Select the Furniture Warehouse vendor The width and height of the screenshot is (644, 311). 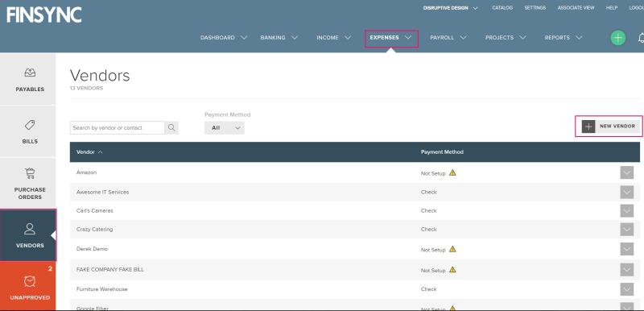click(x=102, y=289)
